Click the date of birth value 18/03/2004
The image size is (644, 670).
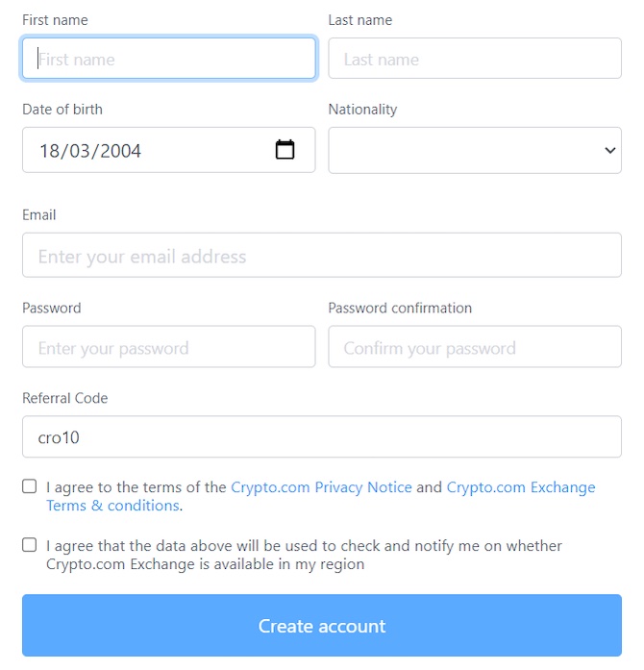[x=90, y=151]
